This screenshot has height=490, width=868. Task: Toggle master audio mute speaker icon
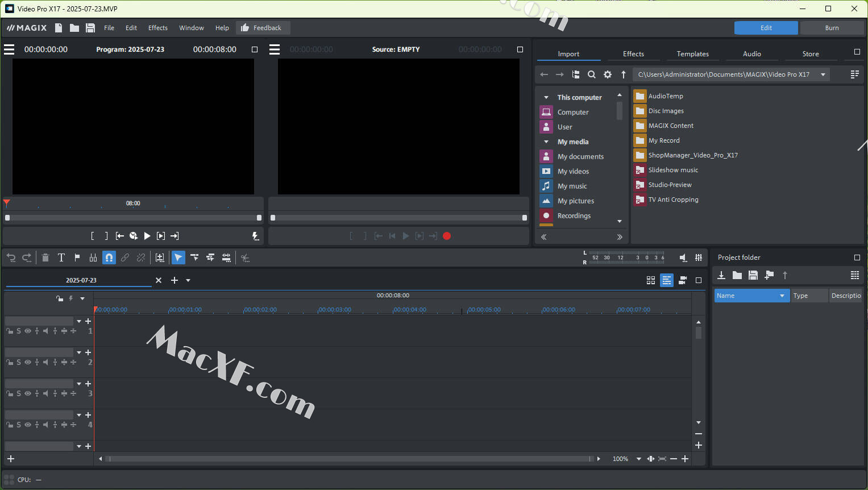683,258
